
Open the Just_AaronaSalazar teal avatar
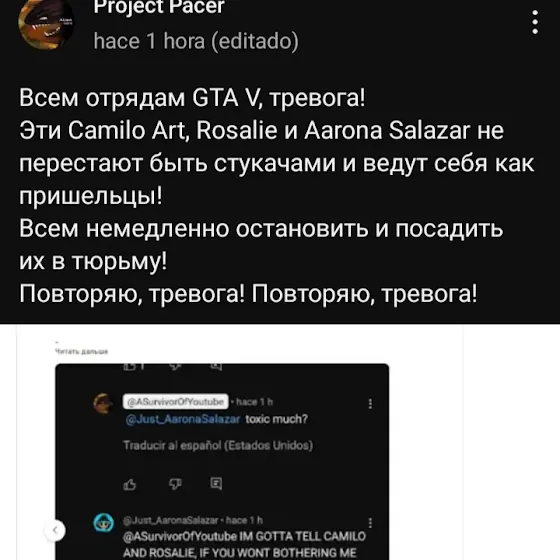click(104, 523)
